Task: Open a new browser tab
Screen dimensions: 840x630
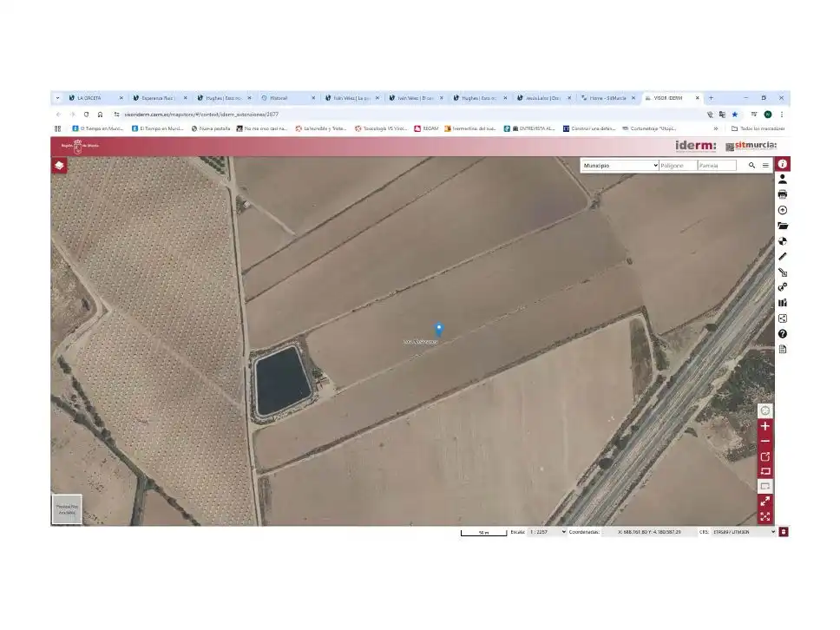Action: click(711, 98)
